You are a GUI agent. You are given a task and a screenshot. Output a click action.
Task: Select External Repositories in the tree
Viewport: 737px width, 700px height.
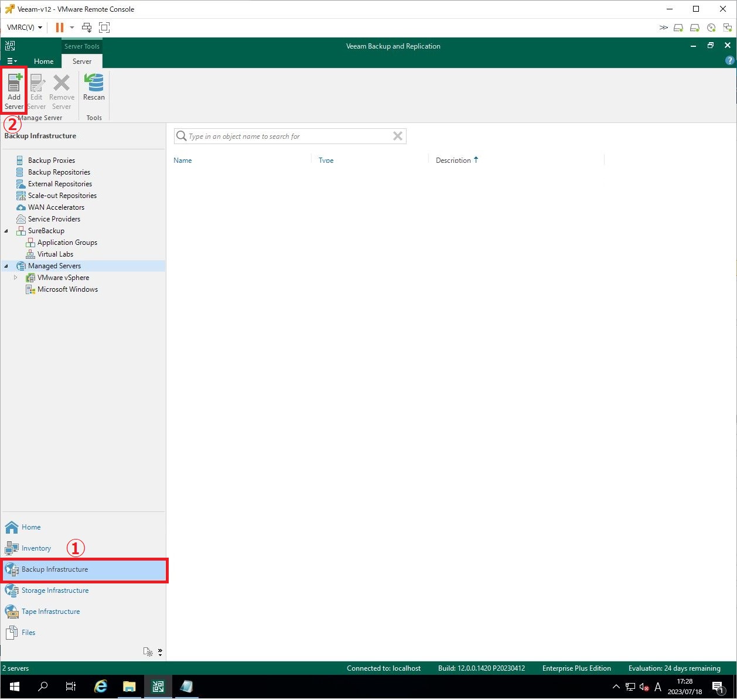60,184
